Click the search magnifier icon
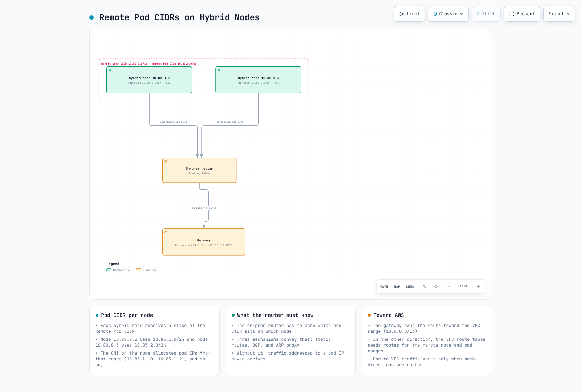Image resolution: width=581 pixels, height=392 pixels. pyautogui.click(x=424, y=287)
